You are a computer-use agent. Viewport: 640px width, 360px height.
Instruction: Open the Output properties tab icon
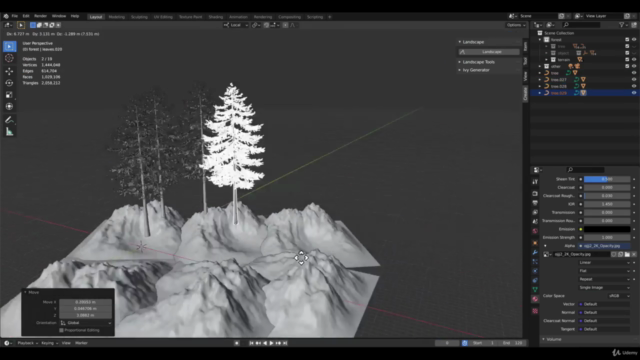point(535,203)
